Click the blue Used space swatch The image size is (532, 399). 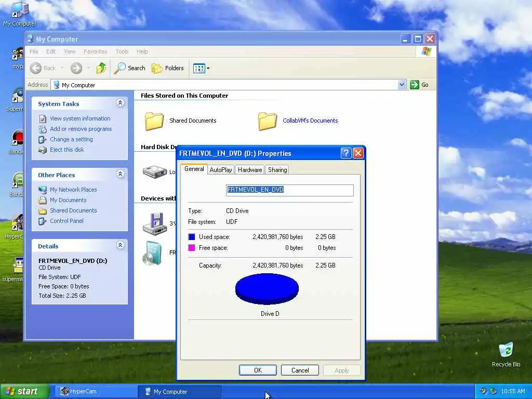coord(192,237)
